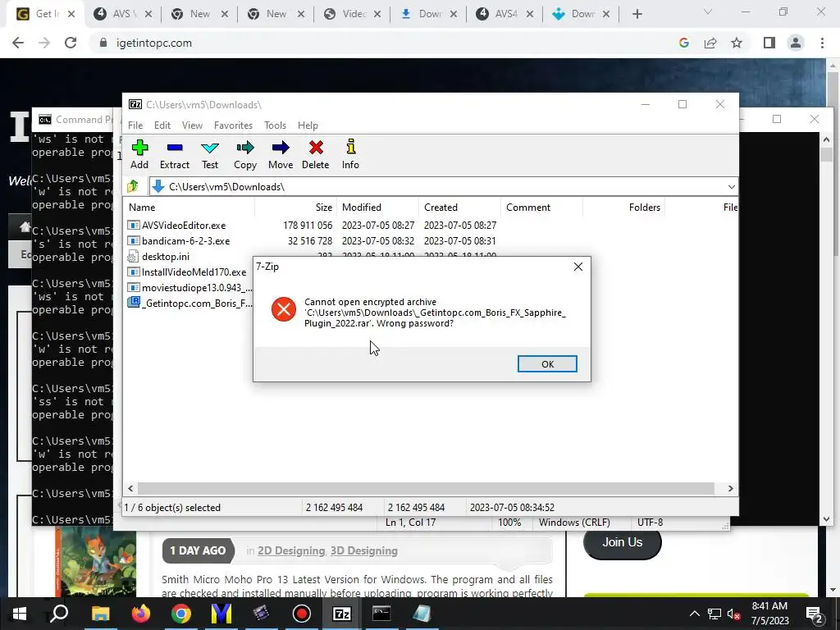Click OK in the 7-Zip error dialog
The width and height of the screenshot is (840, 630).
[547, 363]
